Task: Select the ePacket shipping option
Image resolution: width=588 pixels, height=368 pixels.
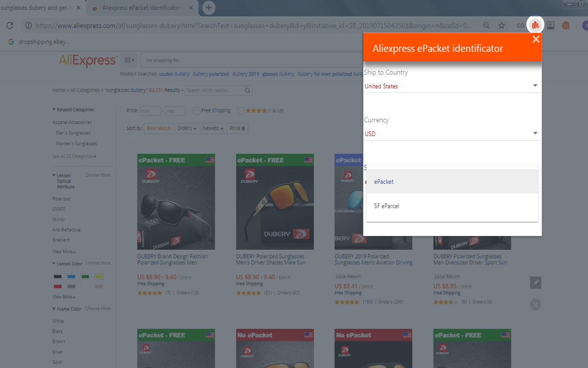Action: pos(452,181)
